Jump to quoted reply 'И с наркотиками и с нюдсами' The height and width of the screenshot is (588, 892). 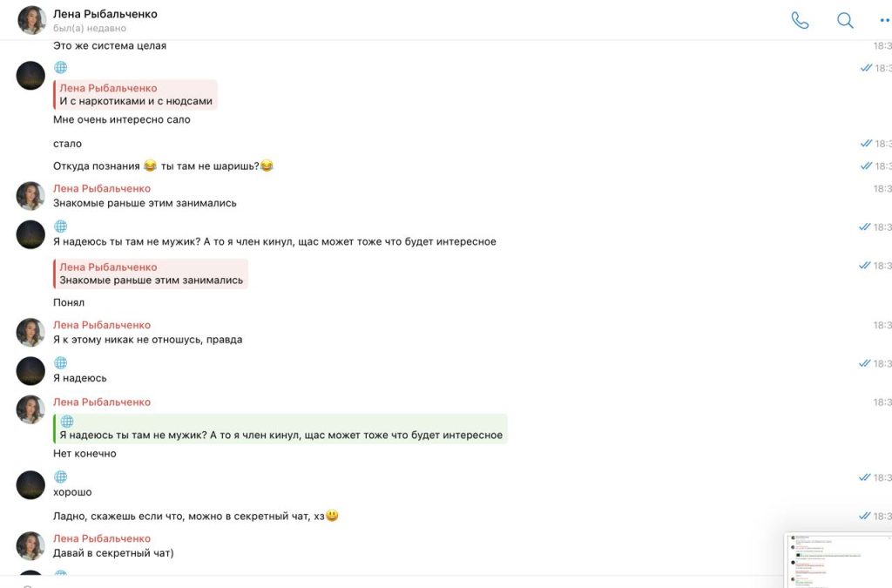point(135,94)
